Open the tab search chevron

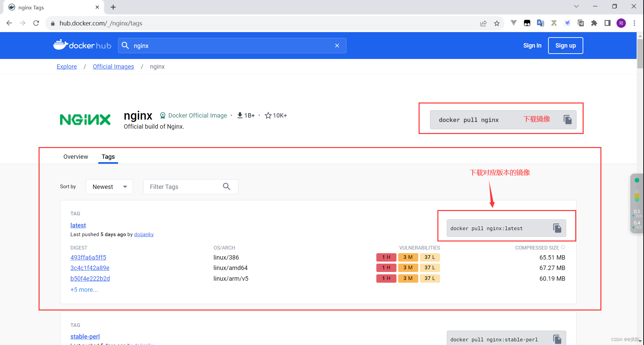click(x=576, y=6)
